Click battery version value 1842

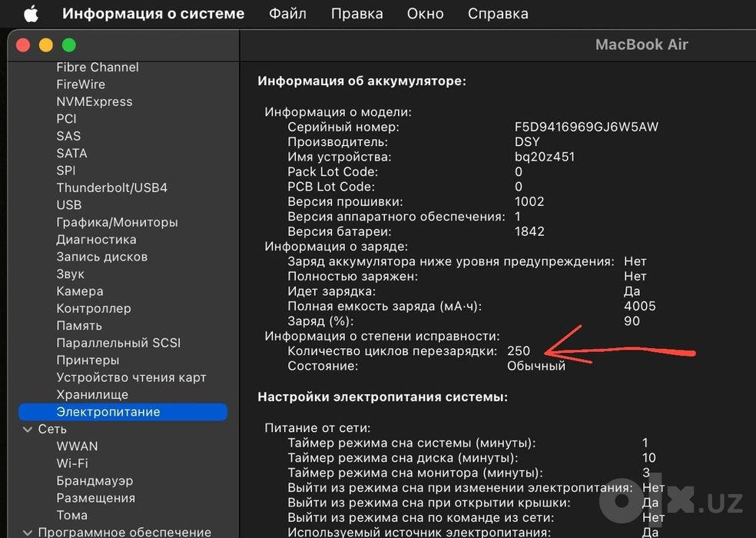click(529, 231)
